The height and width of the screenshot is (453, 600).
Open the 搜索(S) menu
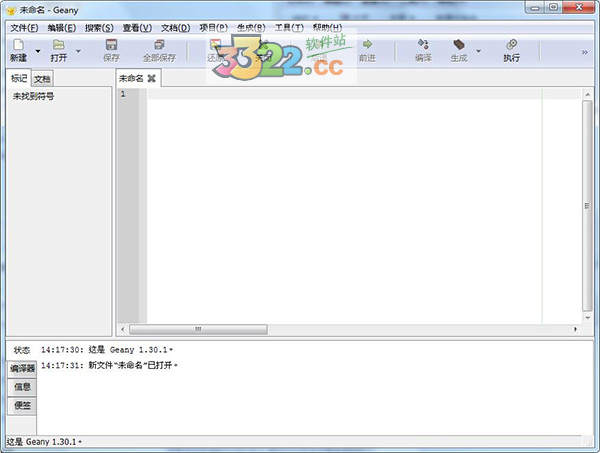(x=99, y=28)
